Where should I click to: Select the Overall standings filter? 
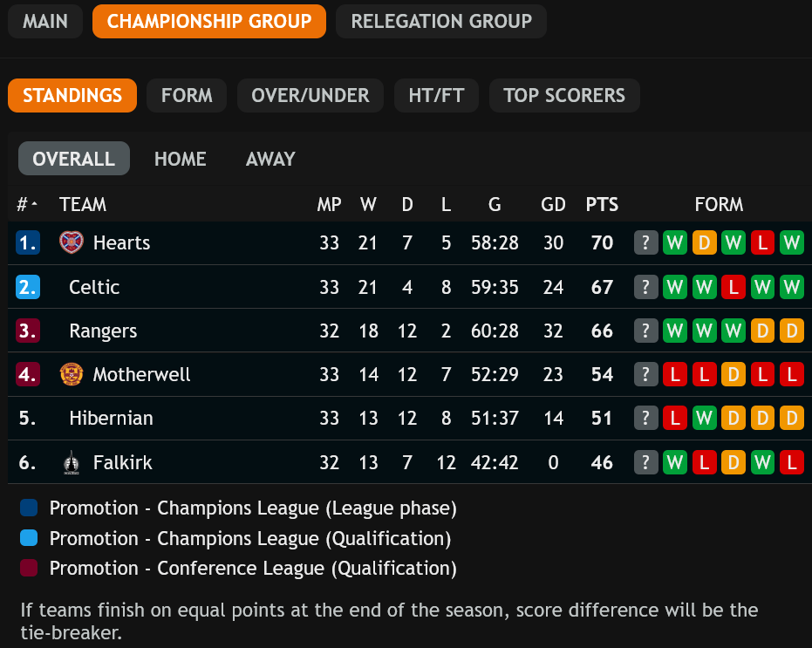coord(74,159)
